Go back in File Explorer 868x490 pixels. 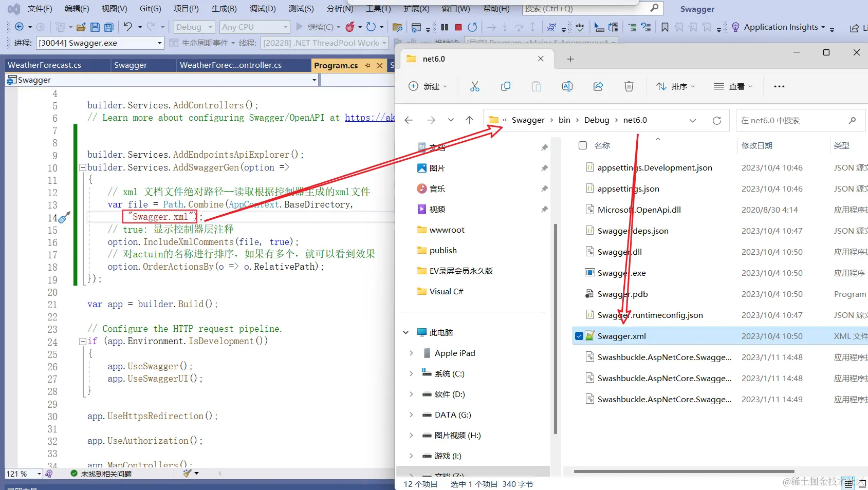click(409, 120)
